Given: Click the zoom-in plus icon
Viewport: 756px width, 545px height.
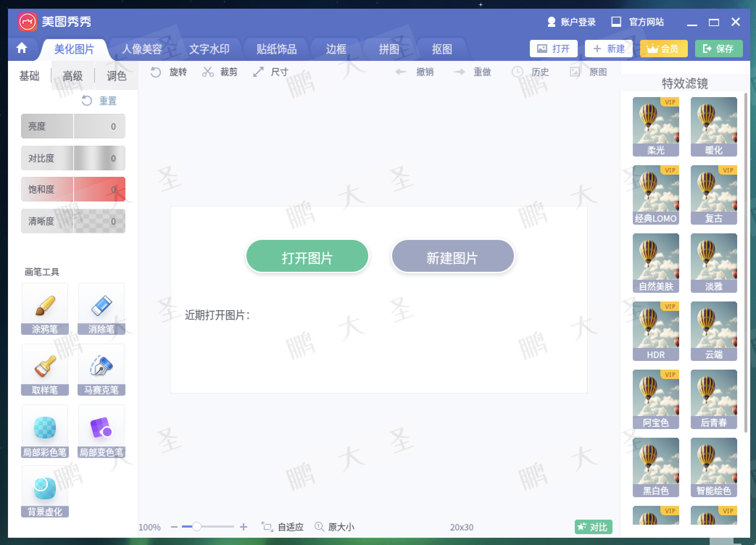Looking at the screenshot, I should click(x=244, y=527).
